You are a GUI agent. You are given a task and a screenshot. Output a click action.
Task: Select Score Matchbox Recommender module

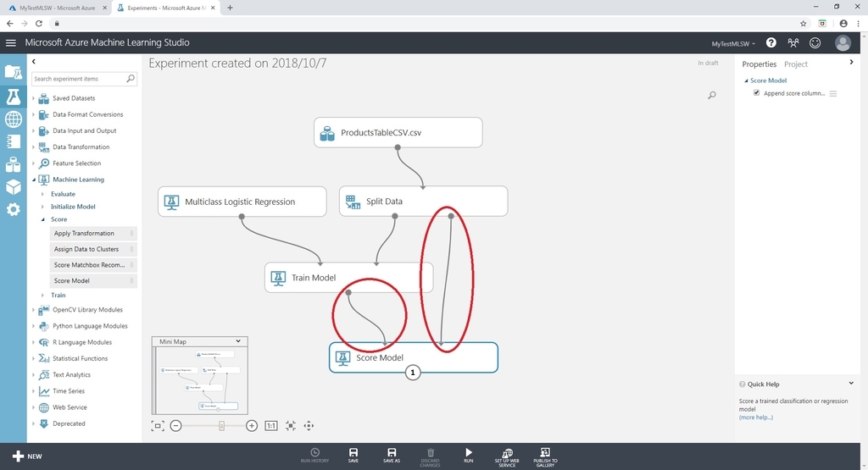pyautogui.click(x=93, y=265)
